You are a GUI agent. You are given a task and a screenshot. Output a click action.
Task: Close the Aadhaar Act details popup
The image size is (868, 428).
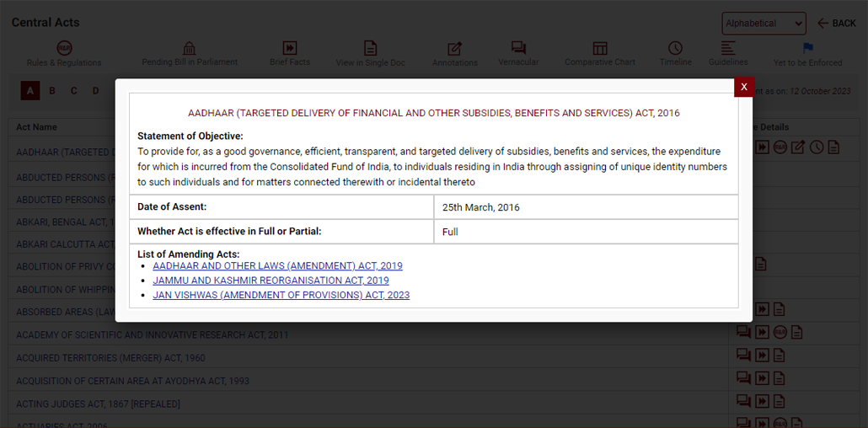tap(744, 88)
